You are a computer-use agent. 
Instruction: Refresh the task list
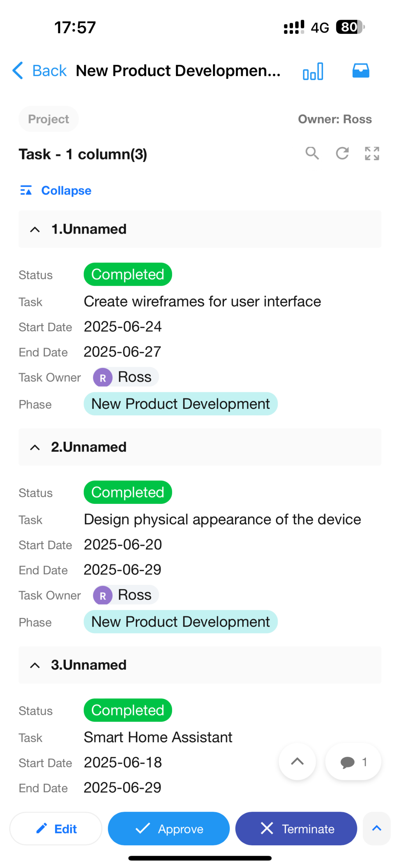342,153
